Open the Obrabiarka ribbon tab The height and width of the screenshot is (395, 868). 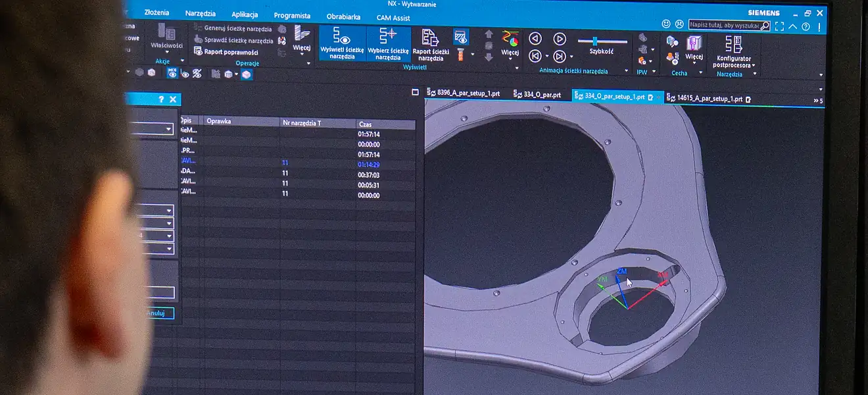[x=343, y=16]
